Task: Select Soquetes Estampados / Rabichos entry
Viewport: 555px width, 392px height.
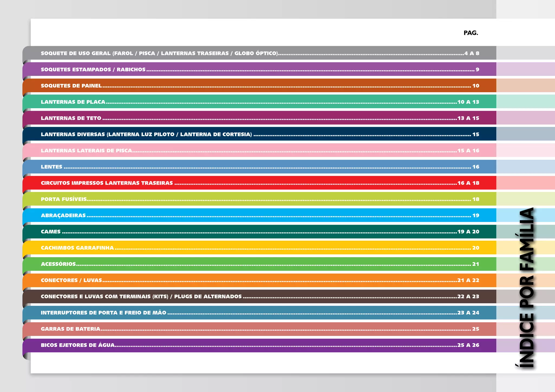Action: pos(93,70)
